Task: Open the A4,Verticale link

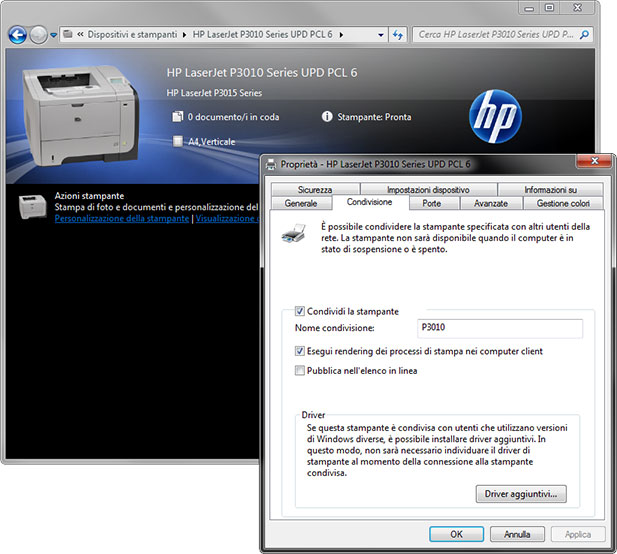Action: pyautogui.click(x=212, y=142)
